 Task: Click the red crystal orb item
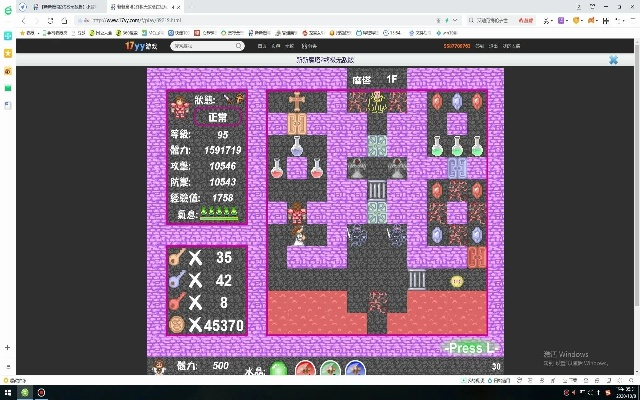coord(304,369)
